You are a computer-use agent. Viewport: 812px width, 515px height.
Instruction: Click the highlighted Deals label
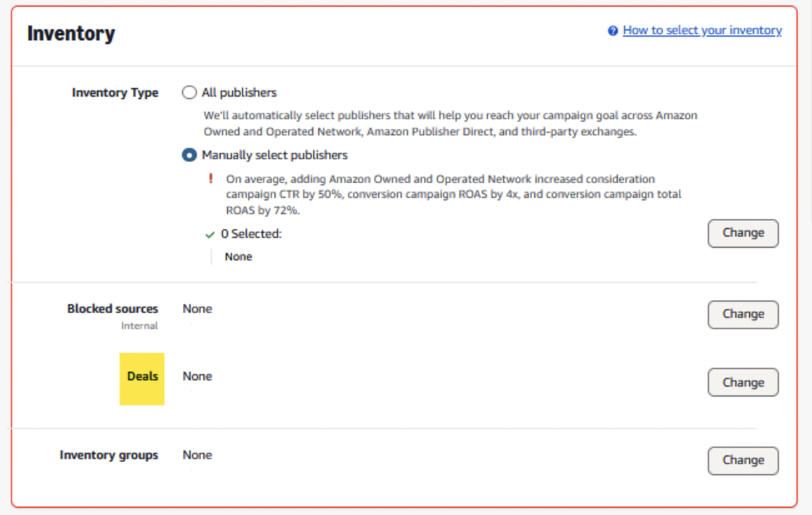(x=142, y=377)
